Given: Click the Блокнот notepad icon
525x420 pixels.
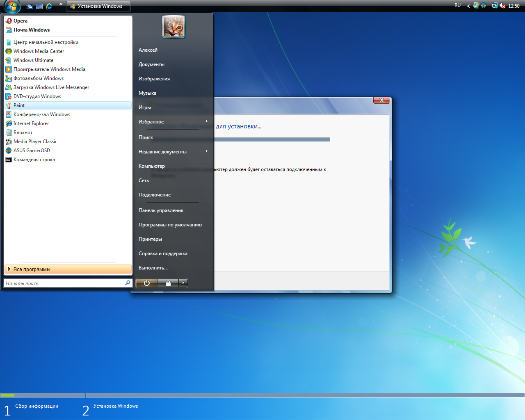Looking at the screenshot, I should (x=9, y=132).
